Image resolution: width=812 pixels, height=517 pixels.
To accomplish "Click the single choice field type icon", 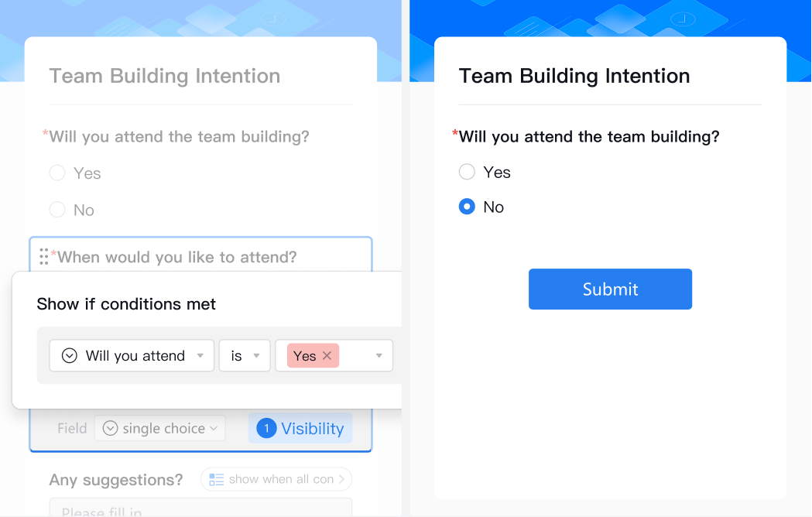I will [111, 428].
